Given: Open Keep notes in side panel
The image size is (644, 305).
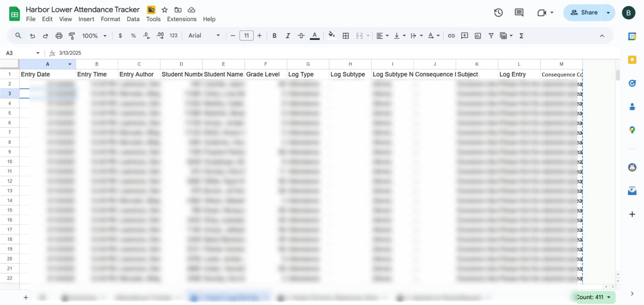Looking at the screenshot, I should (x=632, y=60).
